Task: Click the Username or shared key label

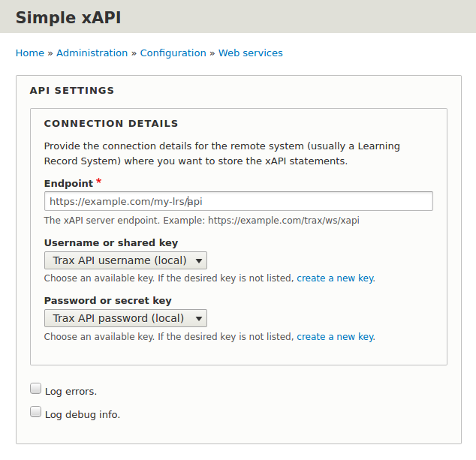Action: (x=111, y=242)
